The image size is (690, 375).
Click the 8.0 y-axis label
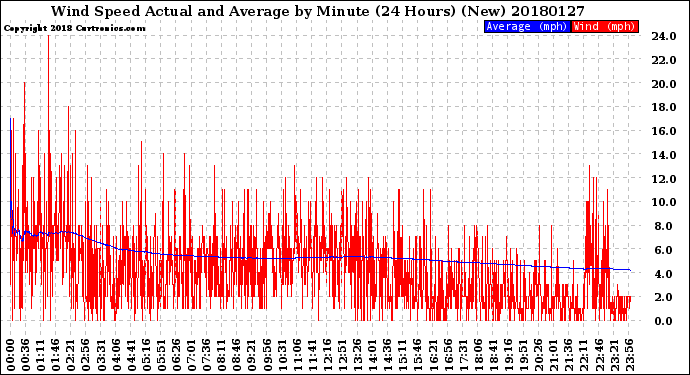(x=664, y=226)
